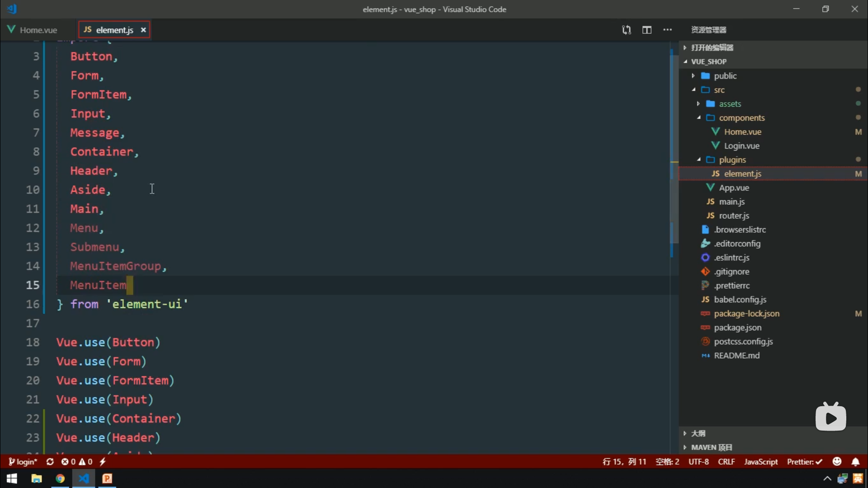
Task: Switch to VS Code taskbar icon
Action: pos(84,479)
